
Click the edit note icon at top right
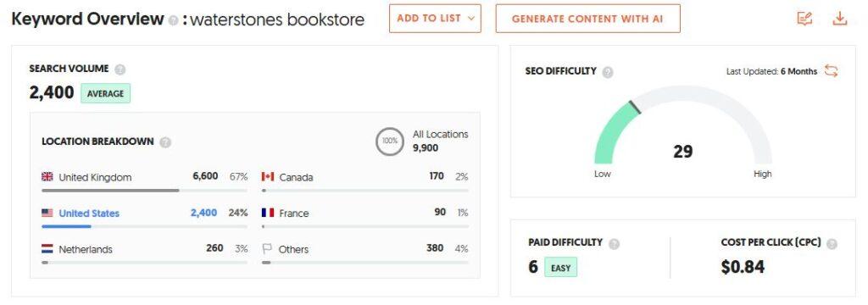[x=804, y=19]
